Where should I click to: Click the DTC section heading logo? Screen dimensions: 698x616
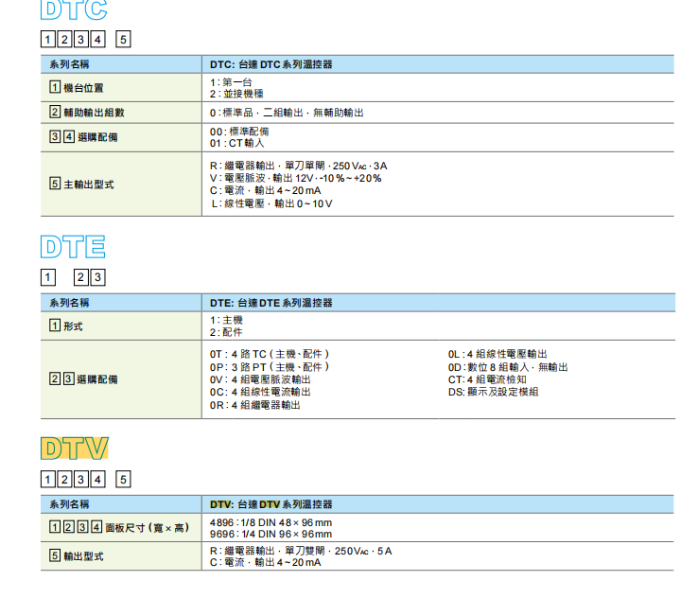74,10
